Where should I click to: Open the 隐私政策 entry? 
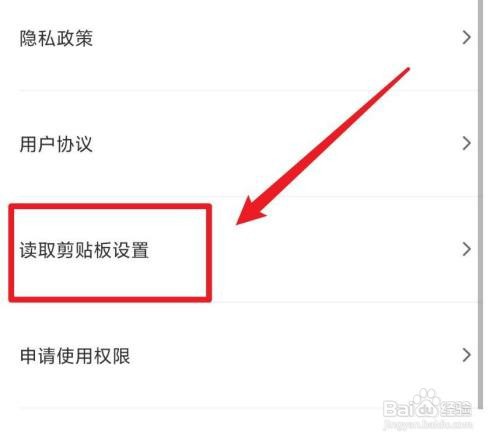pyautogui.click(x=56, y=38)
